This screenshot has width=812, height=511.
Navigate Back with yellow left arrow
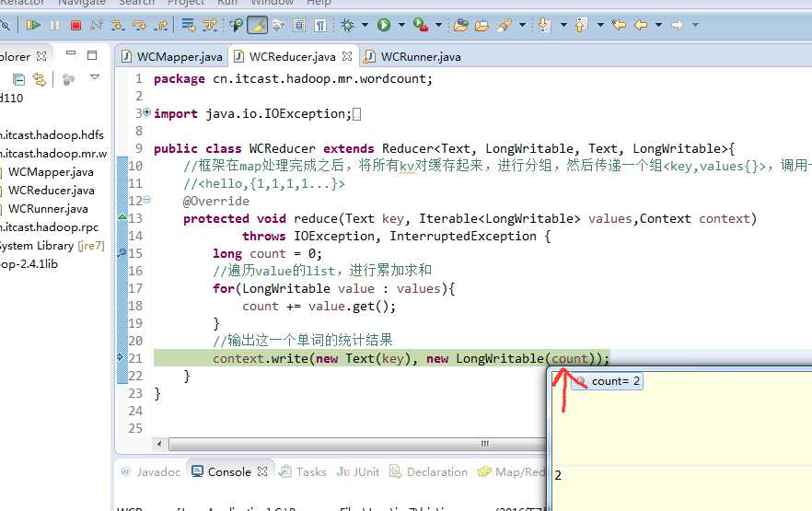[x=641, y=25]
